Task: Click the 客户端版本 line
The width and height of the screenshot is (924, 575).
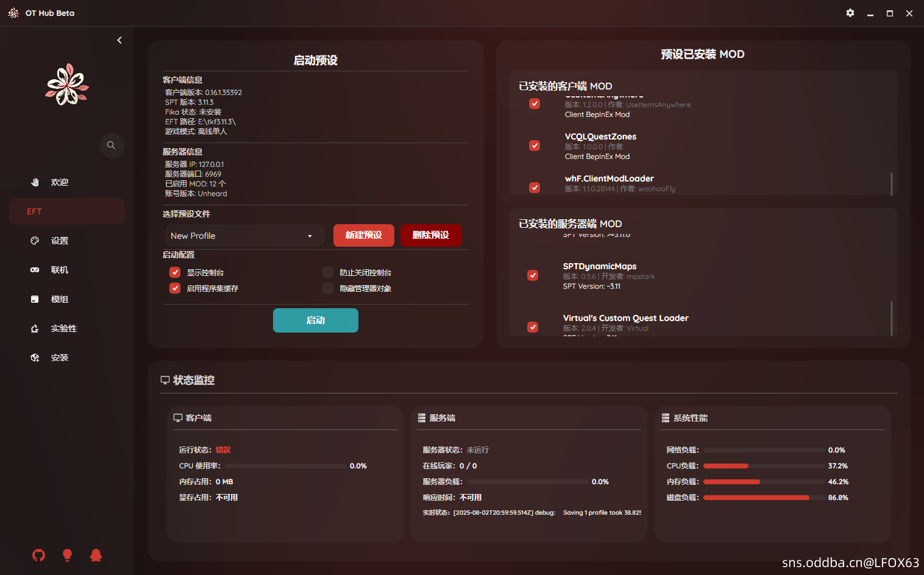Action: [204, 93]
